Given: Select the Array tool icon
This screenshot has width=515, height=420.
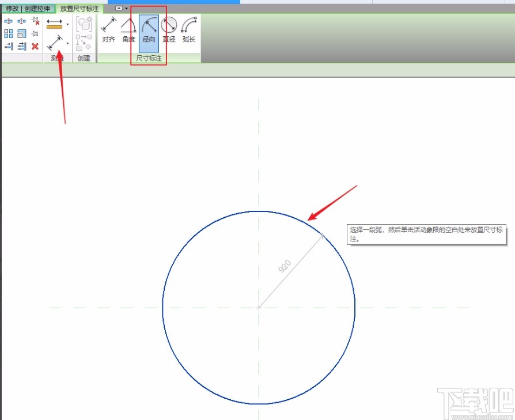Looking at the screenshot, I should coord(8,34).
